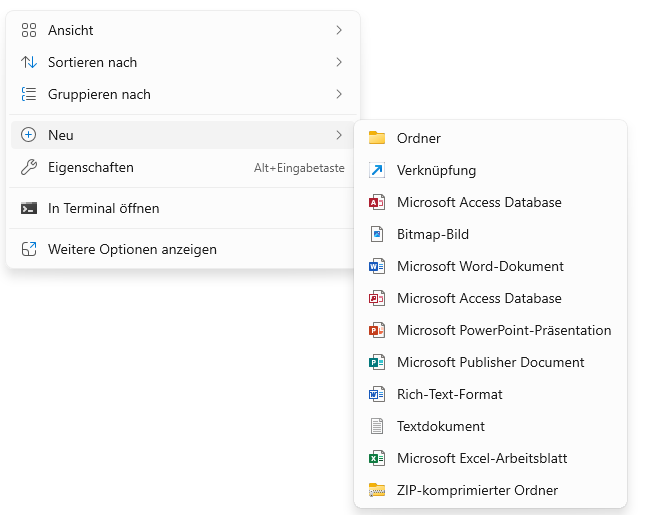Screen dimensions: 651x515
Task: Expand the Gruppieren nach submenu chevron
Action: click(339, 94)
